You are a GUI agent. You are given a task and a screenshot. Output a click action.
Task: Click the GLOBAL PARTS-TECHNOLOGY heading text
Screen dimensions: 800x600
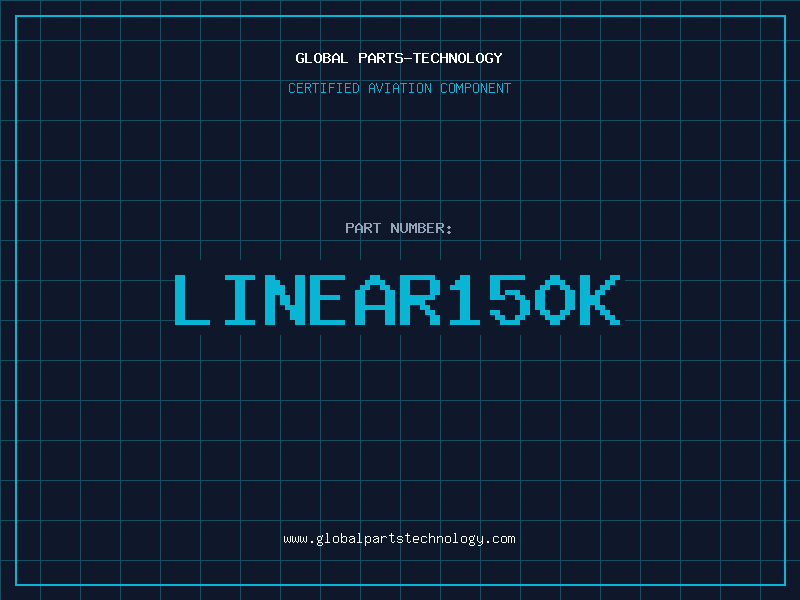pos(399,58)
